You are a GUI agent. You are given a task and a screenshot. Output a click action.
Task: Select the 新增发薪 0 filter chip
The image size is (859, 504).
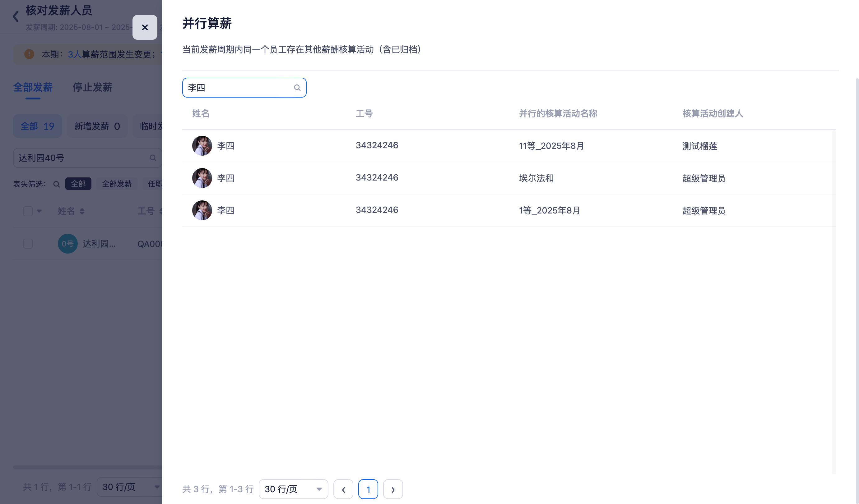97,126
